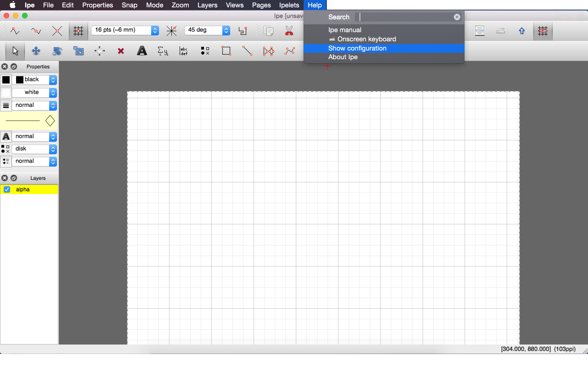588x367 pixels.
Task: Click Show configuration in Help menu
Action: point(357,48)
